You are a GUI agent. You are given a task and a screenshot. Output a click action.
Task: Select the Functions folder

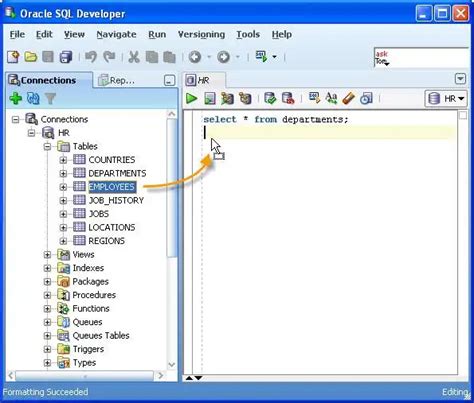tap(91, 309)
